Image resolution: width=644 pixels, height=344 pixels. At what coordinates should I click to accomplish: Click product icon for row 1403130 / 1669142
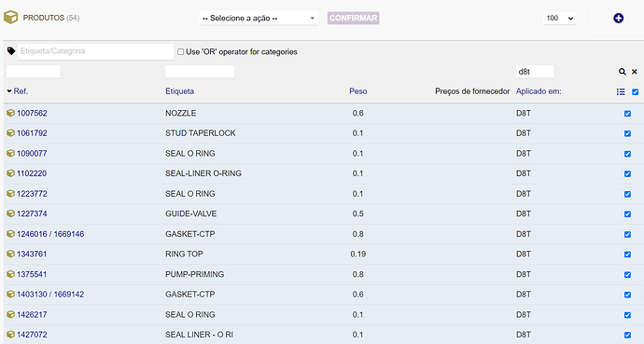(10, 295)
